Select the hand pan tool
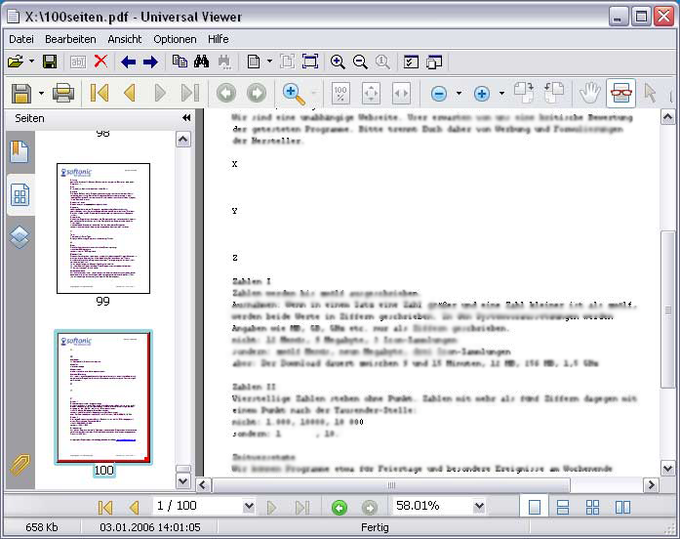680x539 pixels. coord(590,93)
